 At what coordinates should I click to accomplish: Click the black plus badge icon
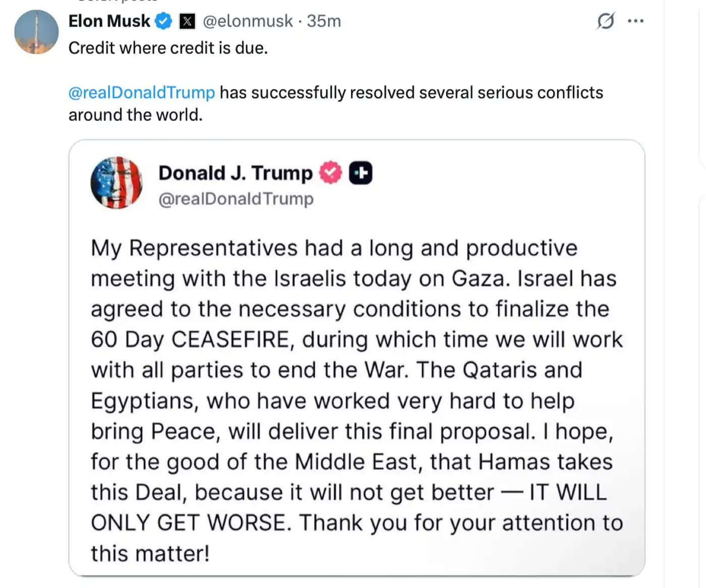tap(361, 173)
